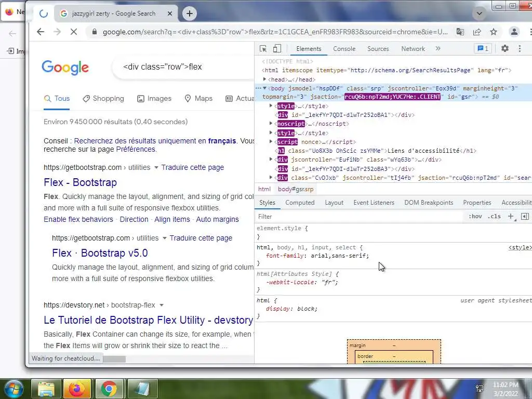This screenshot has width=532, height=399.
Task: Toggle the computed styles sidebar icon
Action: point(525,217)
